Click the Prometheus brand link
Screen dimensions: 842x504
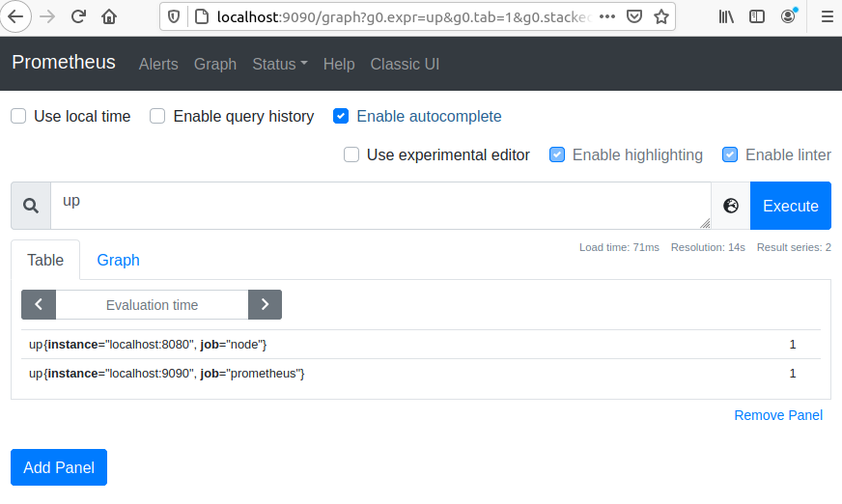[64, 62]
